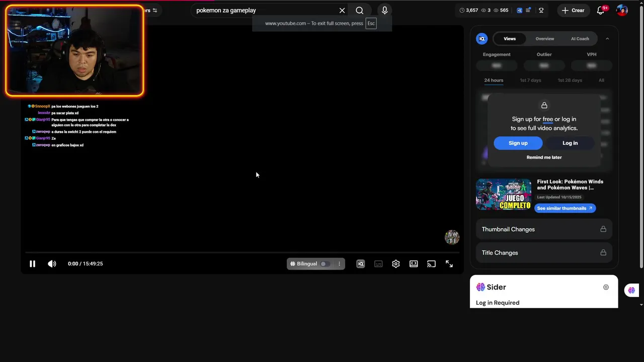Image resolution: width=644 pixels, height=362 pixels.
Task: Click the Log in button
Action: (570, 143)
